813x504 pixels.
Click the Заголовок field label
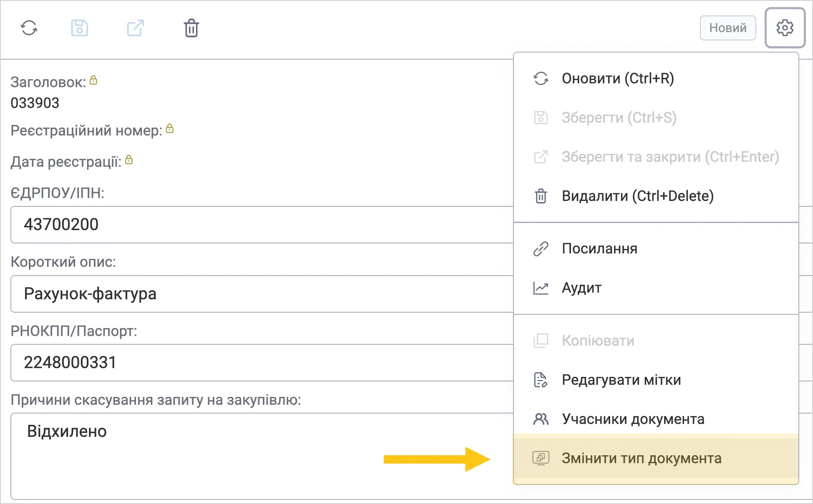click(x=48, y=83)
